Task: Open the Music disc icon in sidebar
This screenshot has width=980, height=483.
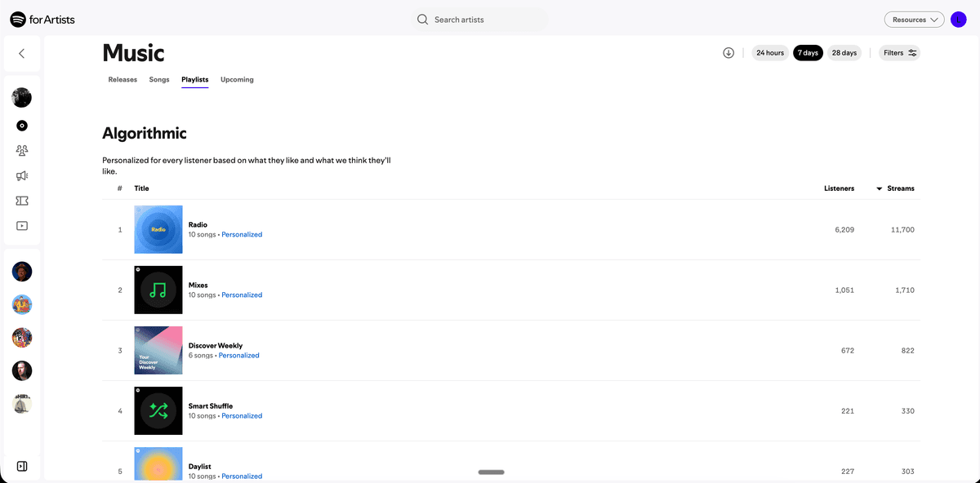Action: [x=22, y=126]
